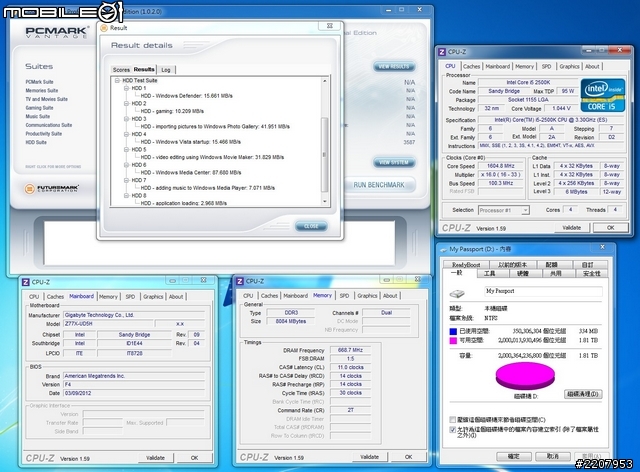Collapse the HDD 4 tree node
This screenshot has height=472, width=640.
point(127,134)
